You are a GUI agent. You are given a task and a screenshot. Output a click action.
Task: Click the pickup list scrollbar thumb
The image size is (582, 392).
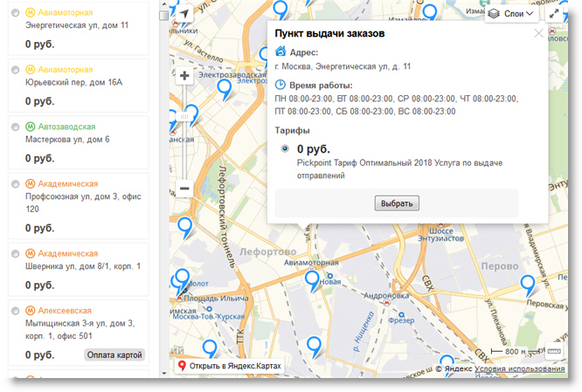[x=163, y=16]
